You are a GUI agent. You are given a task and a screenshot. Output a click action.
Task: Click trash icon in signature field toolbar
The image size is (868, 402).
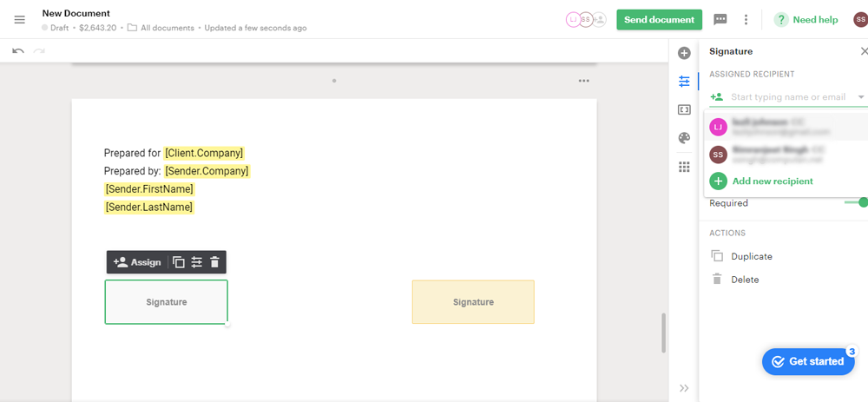point(215,262)
